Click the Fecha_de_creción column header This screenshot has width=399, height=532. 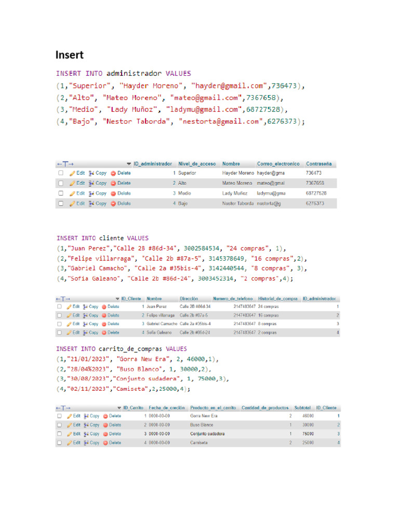pos(166,408)
